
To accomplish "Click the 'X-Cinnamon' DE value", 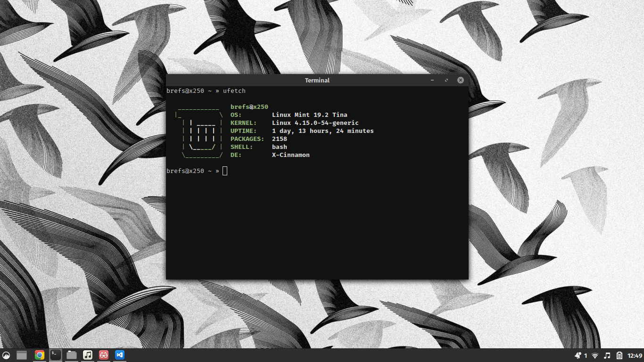I will pyautogui.click(x=291, y=155).
